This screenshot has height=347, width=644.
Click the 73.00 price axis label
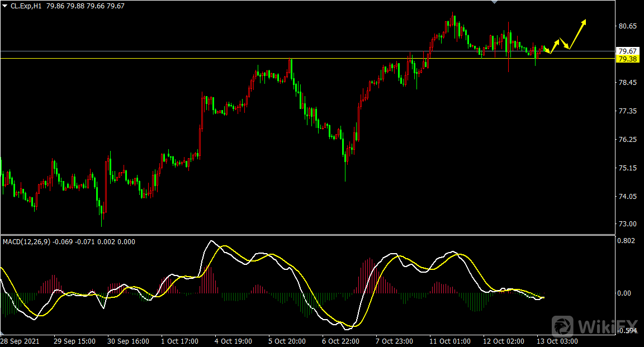point(628,224)
